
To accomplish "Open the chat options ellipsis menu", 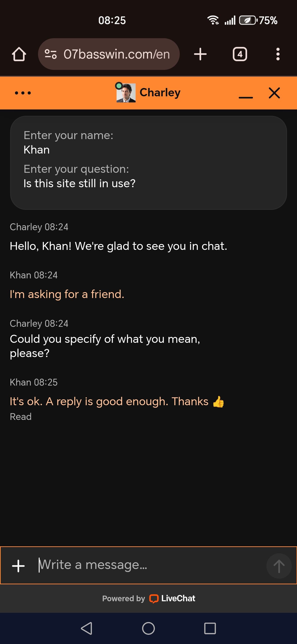I will tap(23, 93).
